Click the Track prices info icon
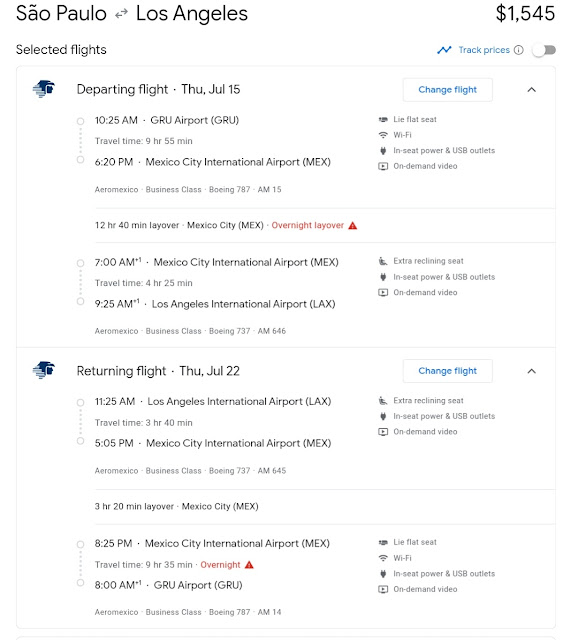This screenshot has height=640, width=578. (x=518, y=50)
